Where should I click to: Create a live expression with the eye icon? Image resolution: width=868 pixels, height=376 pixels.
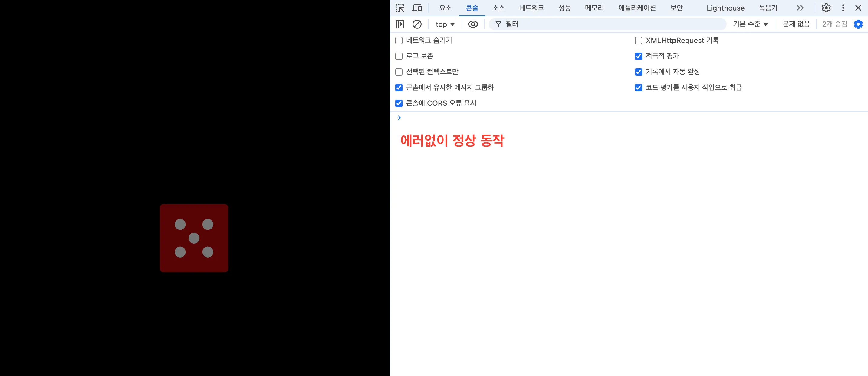[x=473, y=24]
